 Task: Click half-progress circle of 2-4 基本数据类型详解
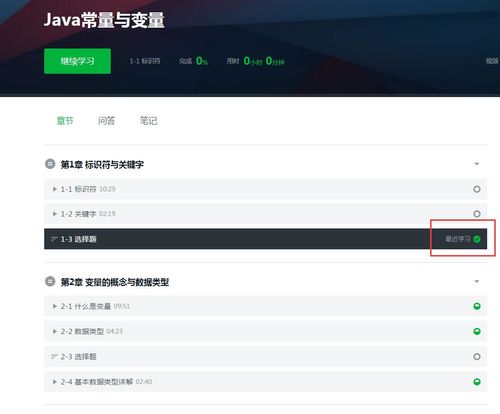(x=477, y=382)
